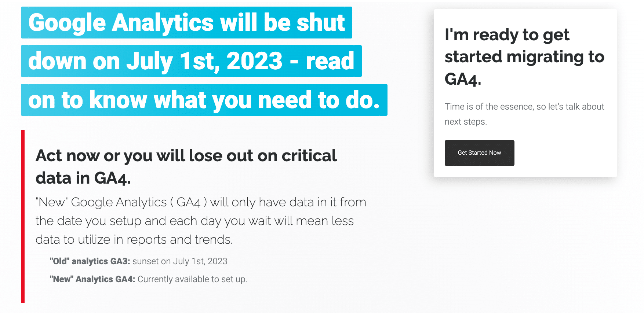This screenshot has width=644, height=313.
Task: Click the headline line 'down on July 1st, 2023 - read'
Action: point(191,61)
